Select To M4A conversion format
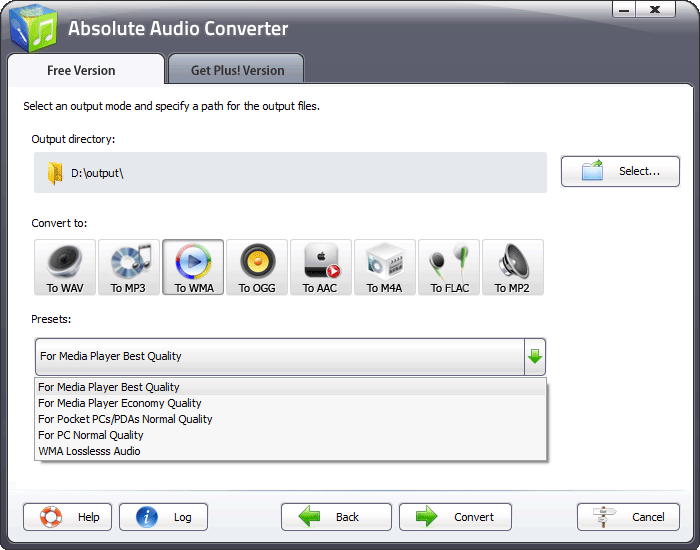This screenshot has height=550, width=700. tap(385, 267)
